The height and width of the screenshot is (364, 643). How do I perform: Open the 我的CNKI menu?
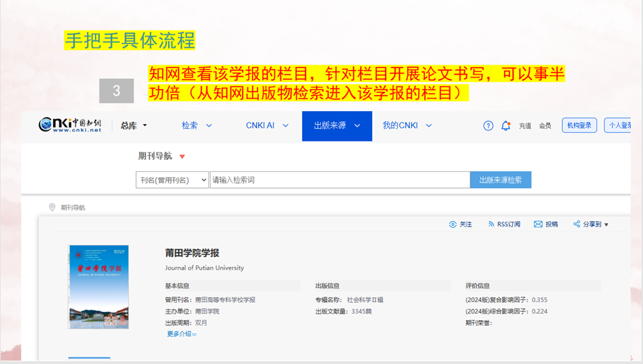point(407,125)
